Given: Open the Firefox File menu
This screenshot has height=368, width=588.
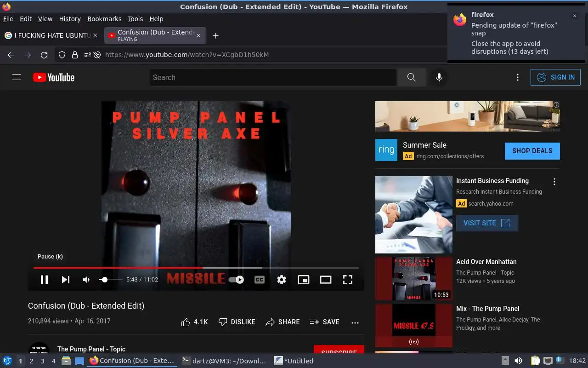Looking at the screenshot, I should 8,19.
